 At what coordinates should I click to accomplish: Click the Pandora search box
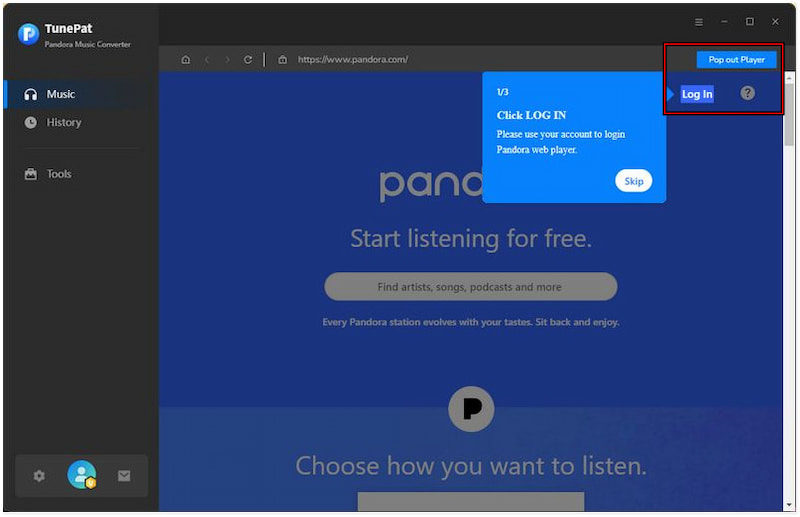click(x=471, y=287)
